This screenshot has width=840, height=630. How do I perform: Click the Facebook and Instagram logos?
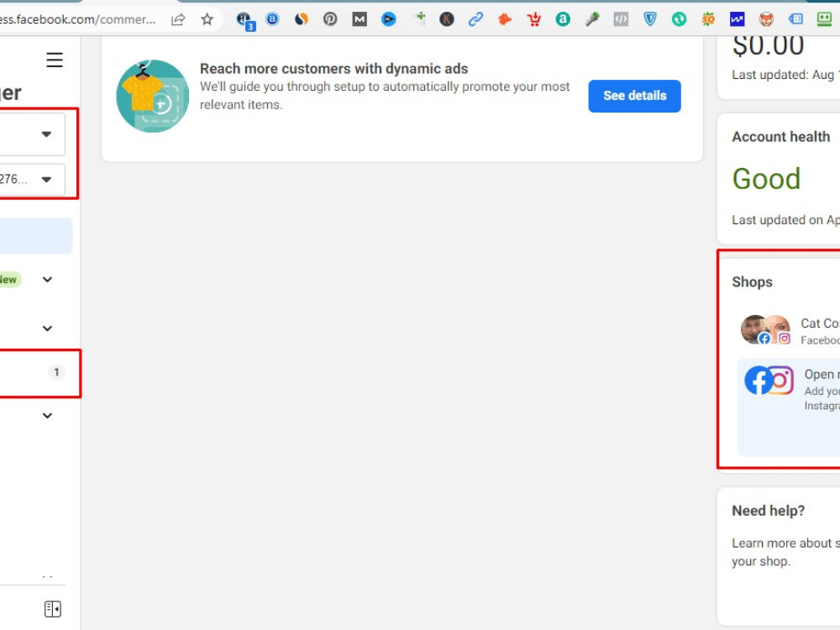[769, 381]
